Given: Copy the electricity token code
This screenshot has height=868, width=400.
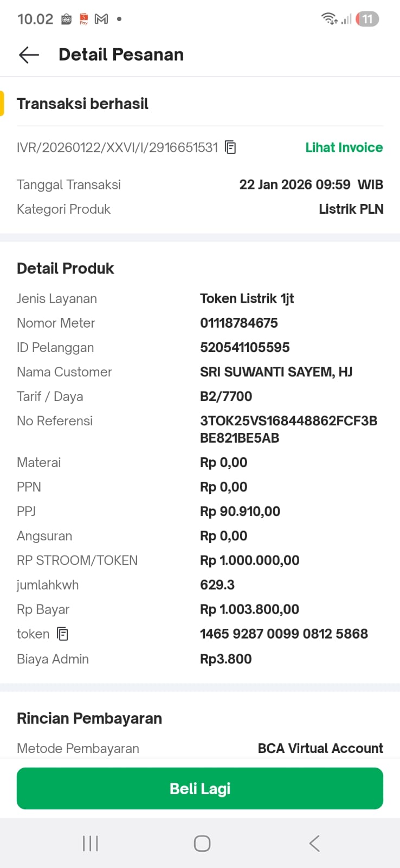Looking at the screenshot, I should tap(63, 634).
